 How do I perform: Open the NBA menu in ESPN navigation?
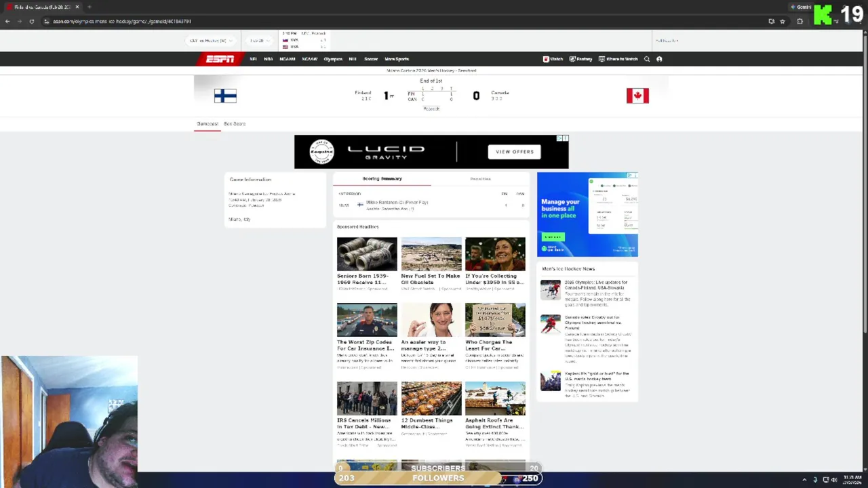point(269,59)
